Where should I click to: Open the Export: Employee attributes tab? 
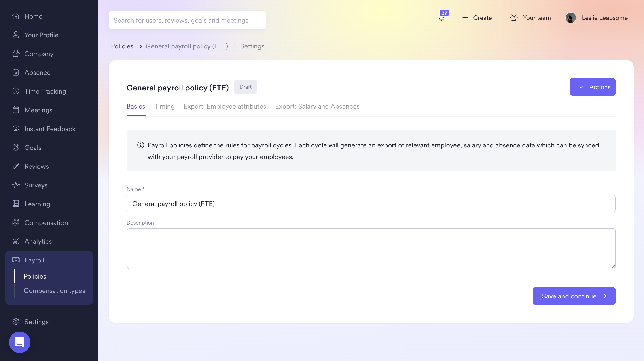tap(225, 106)
